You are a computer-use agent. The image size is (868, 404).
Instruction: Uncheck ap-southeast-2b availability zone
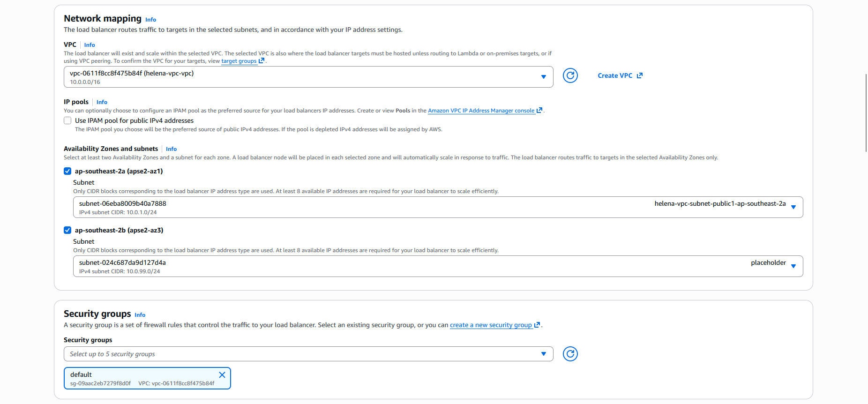68,230
